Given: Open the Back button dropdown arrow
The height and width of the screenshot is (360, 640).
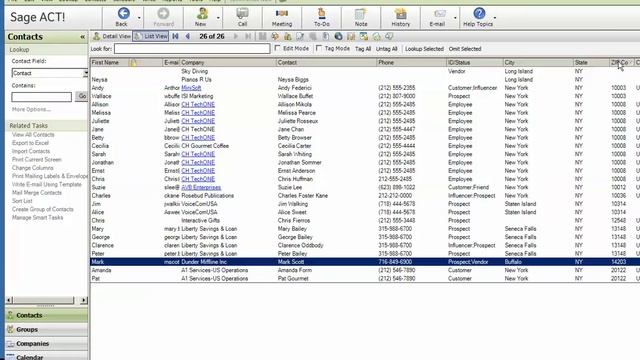Looking at the screenshot, I should pos(139,18).
